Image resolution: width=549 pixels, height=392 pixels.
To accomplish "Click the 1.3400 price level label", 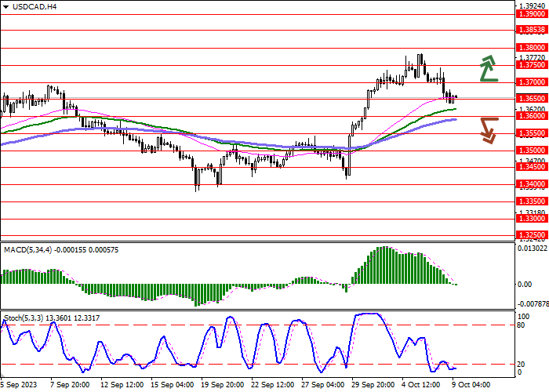I will [532, 183].
